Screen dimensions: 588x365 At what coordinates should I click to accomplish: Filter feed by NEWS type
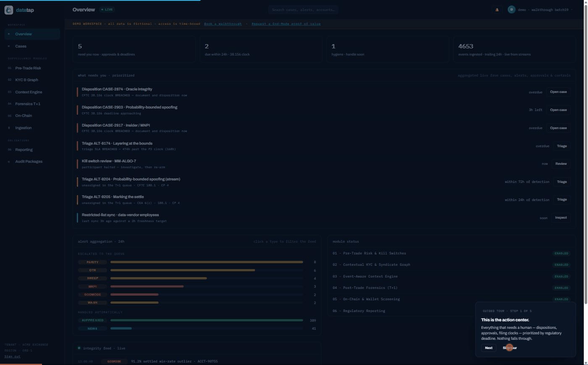[92, 328]
